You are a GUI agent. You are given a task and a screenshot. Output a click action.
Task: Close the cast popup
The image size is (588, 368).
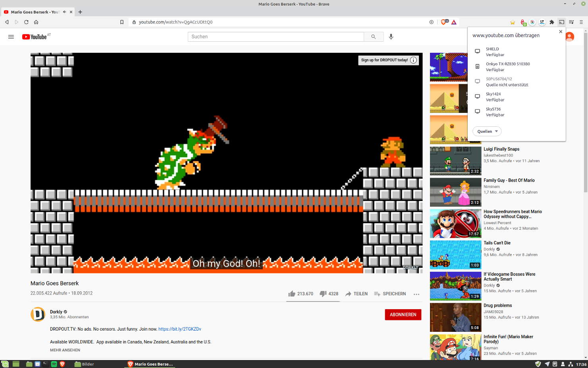point(561,32)
